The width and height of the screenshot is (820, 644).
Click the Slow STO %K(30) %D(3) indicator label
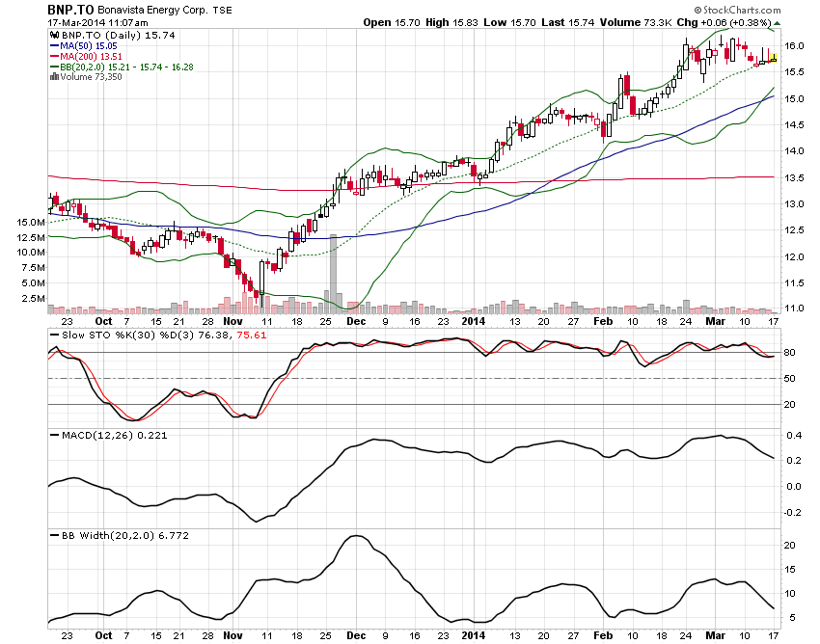point(127,335)
